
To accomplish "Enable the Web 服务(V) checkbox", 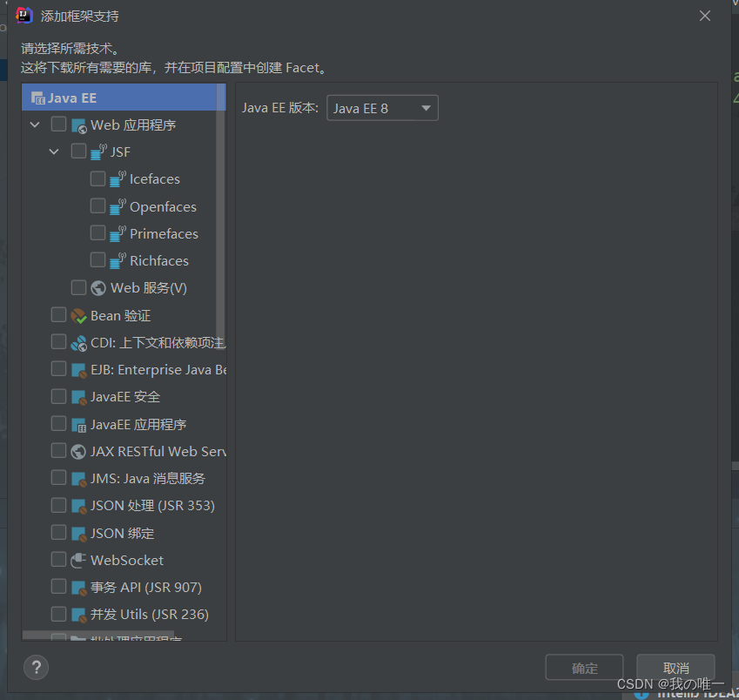I will (x=78, y=287).
